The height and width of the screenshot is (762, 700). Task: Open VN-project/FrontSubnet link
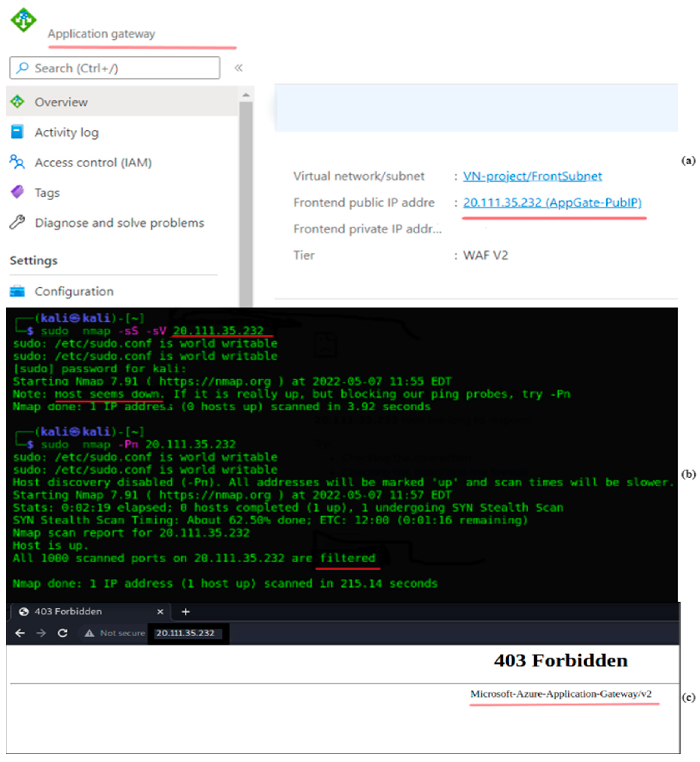coord(532,176)
